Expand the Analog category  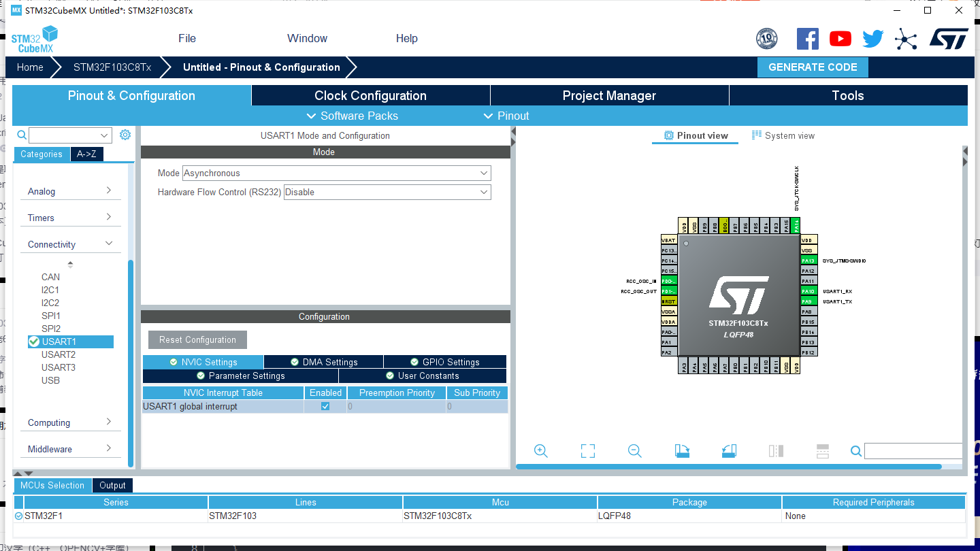70,191
